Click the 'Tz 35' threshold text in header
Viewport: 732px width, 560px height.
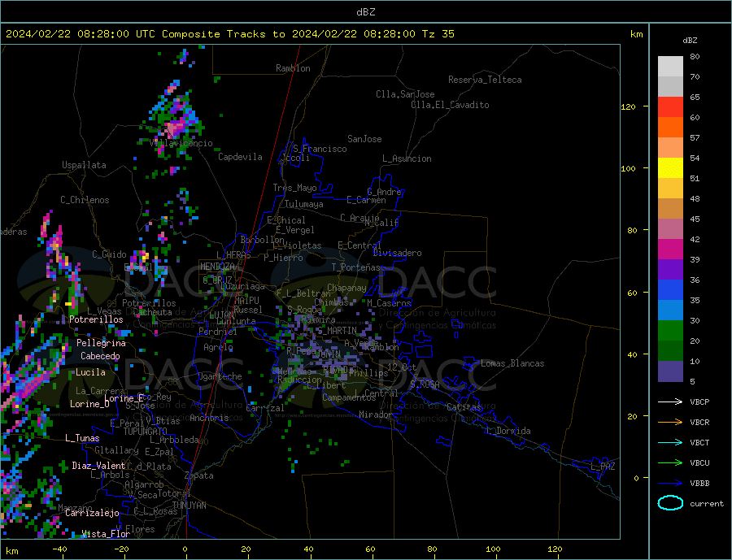pos(438,34)
